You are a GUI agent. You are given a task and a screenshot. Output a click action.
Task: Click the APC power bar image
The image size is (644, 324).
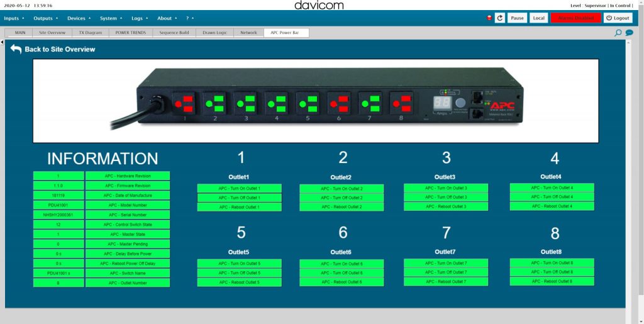point(316,101)
